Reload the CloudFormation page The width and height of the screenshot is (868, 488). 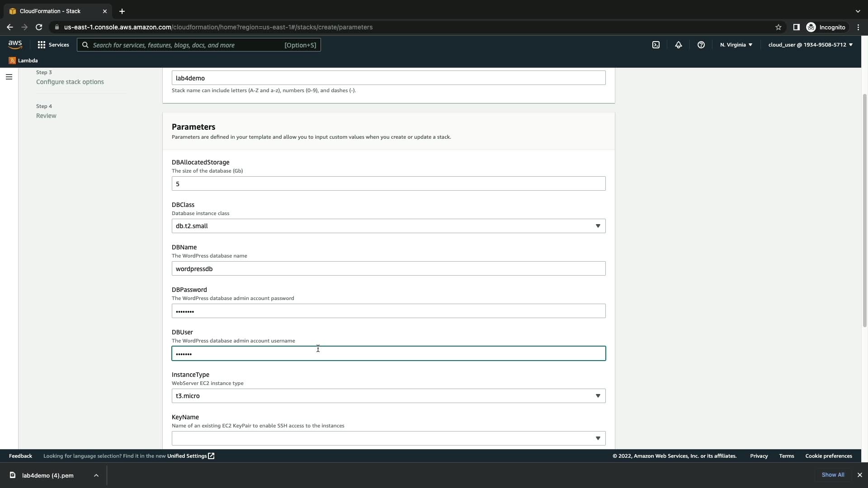39,27
